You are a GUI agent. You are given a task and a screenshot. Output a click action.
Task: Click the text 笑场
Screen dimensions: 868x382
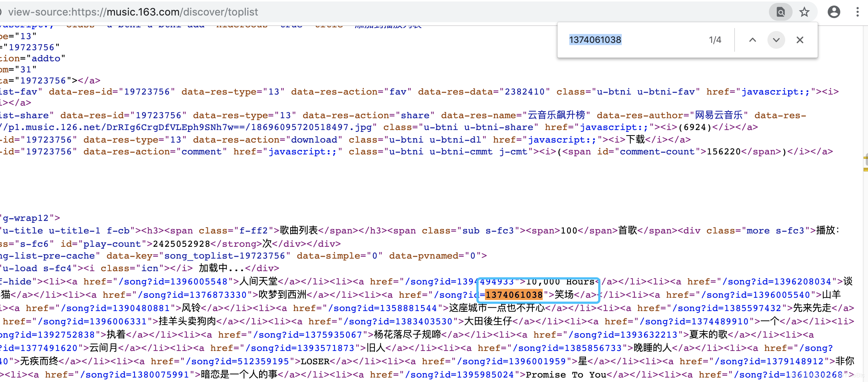[x=564, y=295]
